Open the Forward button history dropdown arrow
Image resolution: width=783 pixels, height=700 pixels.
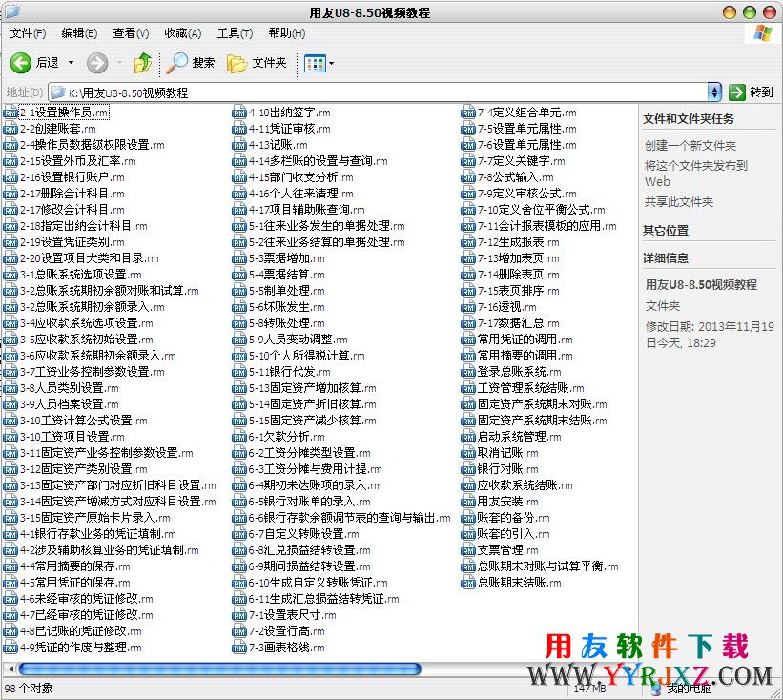(119, 63)
